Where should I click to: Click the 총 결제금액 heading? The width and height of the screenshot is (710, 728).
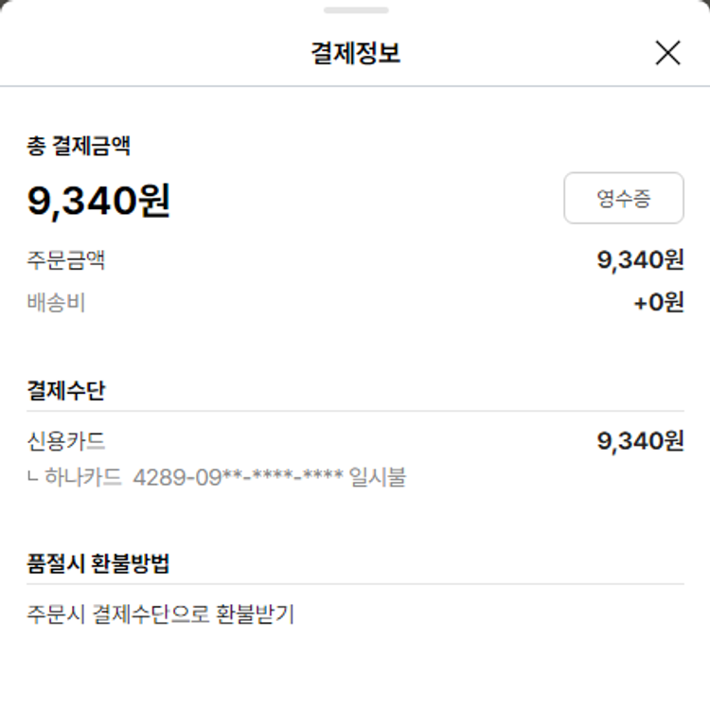point(79,146)
